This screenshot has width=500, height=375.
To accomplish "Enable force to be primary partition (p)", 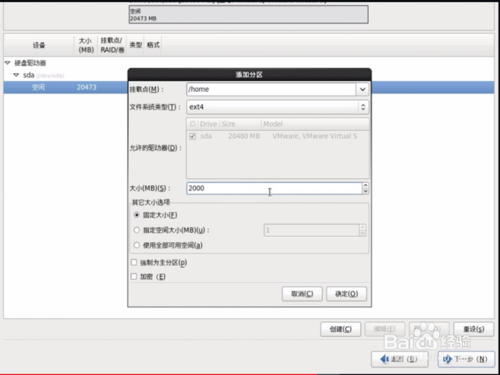I will click(134, 263).
